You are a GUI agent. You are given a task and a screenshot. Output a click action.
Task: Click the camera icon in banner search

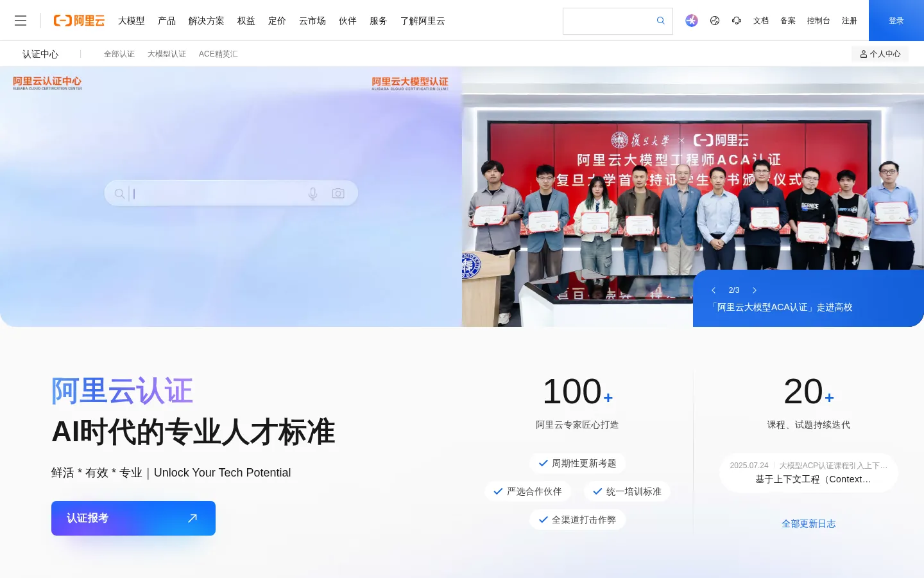pyautogui.click(x=338, y=193)
